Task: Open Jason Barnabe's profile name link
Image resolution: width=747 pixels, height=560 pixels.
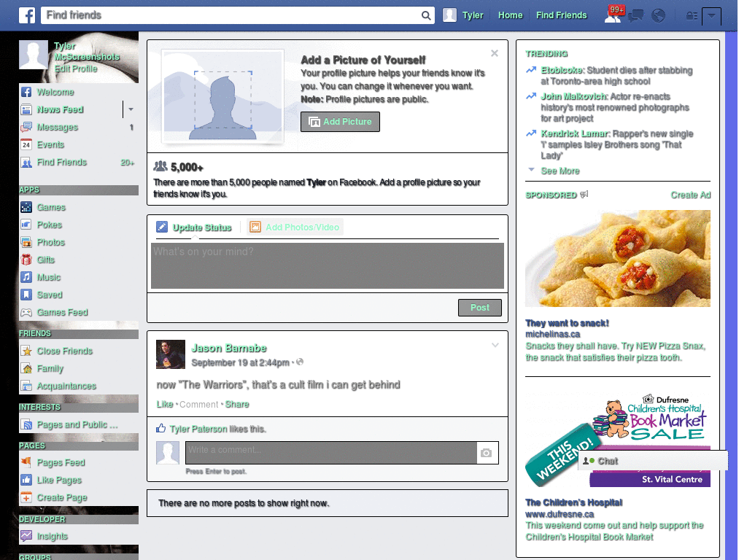Action: pyautogui.click(x=228, y=348)
